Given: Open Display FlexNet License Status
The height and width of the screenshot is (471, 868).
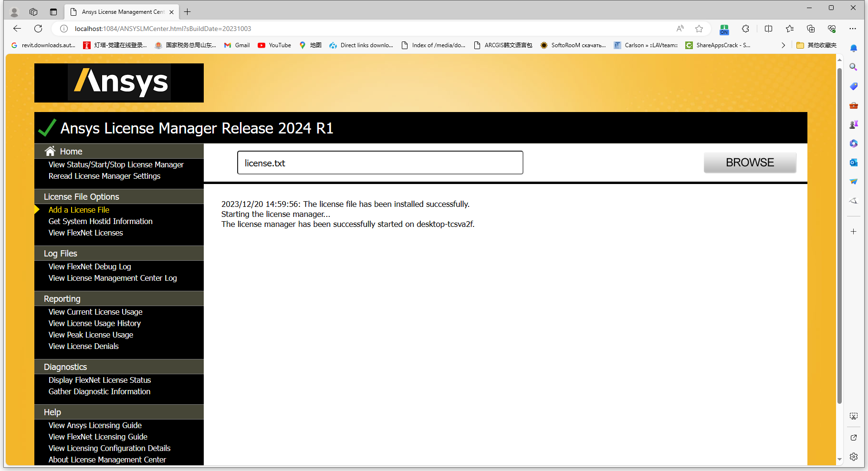Looking at the screenshot, I should [100, 380].
